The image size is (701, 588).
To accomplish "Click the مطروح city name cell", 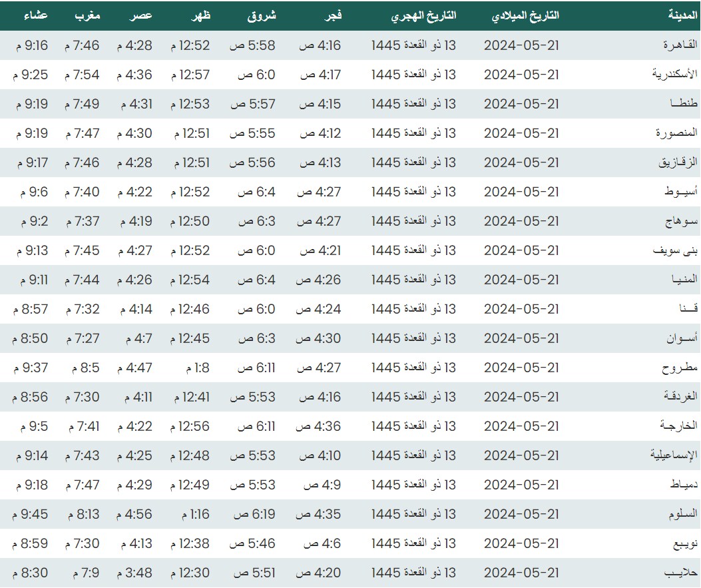I will pyautogui.click(x=680, y=368).
